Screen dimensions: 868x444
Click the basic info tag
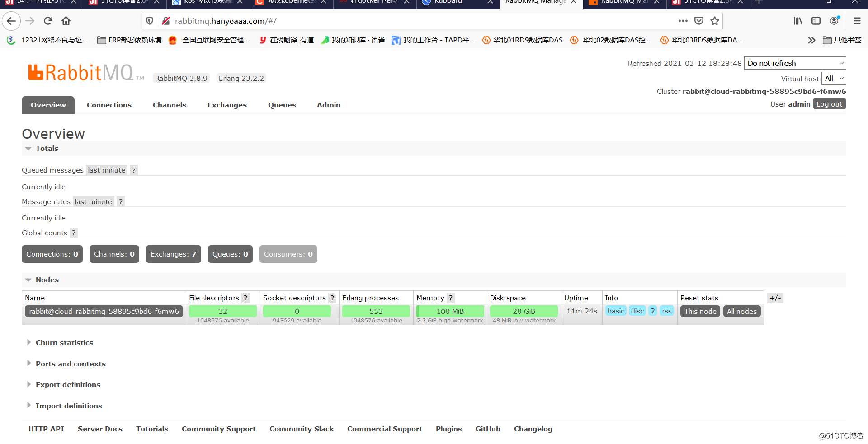(x=616, y=311)
